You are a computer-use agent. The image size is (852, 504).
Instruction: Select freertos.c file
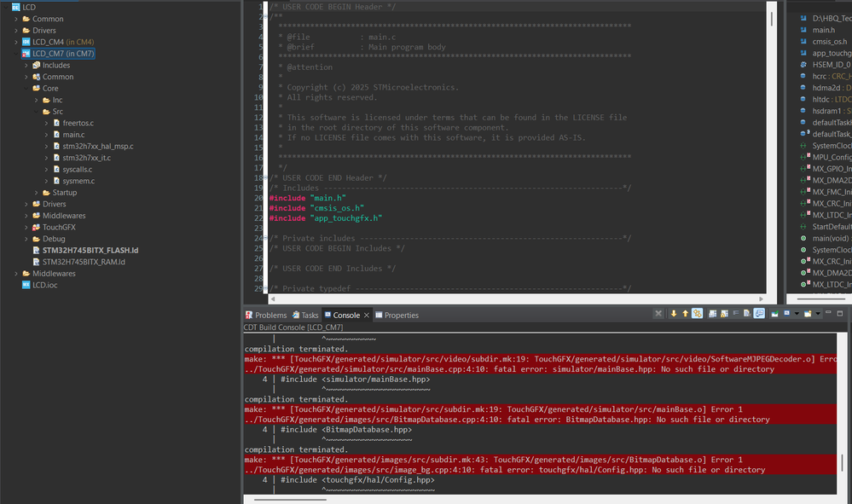click(x=78, y=124)
